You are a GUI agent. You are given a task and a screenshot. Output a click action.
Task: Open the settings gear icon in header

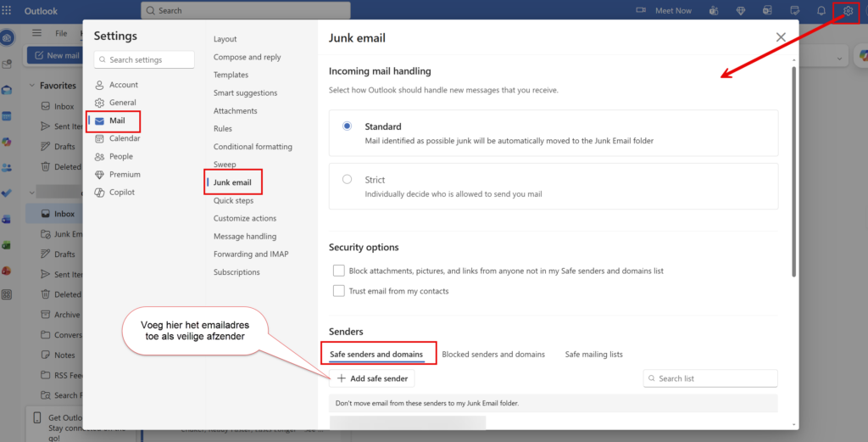848,11
